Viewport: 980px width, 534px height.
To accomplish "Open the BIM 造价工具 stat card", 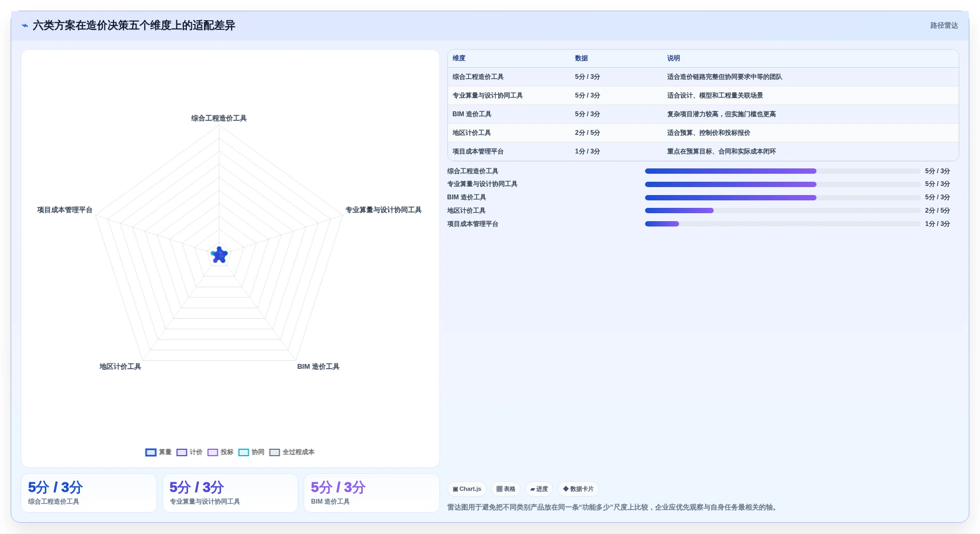I will click(372, 493).
